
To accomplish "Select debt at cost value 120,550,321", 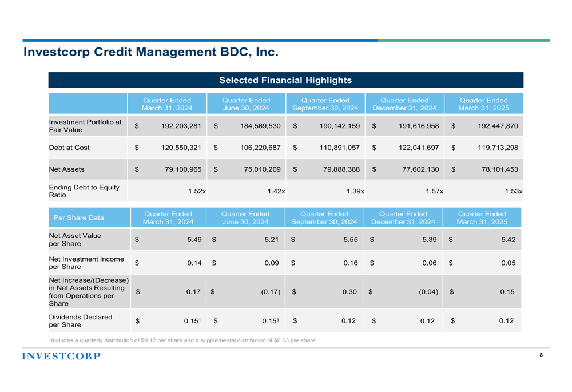I will [x=181, y=148].
